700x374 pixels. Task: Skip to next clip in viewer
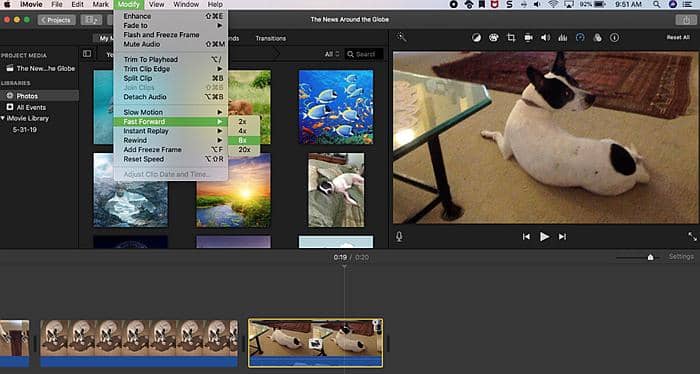coord(562,237)
